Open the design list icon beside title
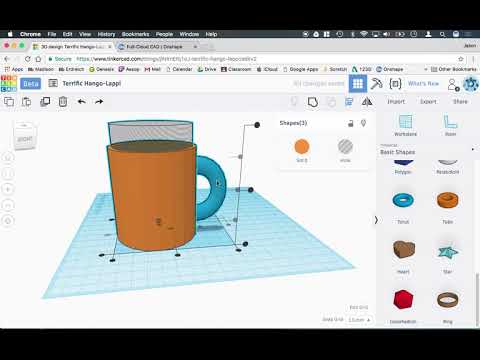Viewport: 480px width, 360px height. pyautogui.click(x=53, y=83)
